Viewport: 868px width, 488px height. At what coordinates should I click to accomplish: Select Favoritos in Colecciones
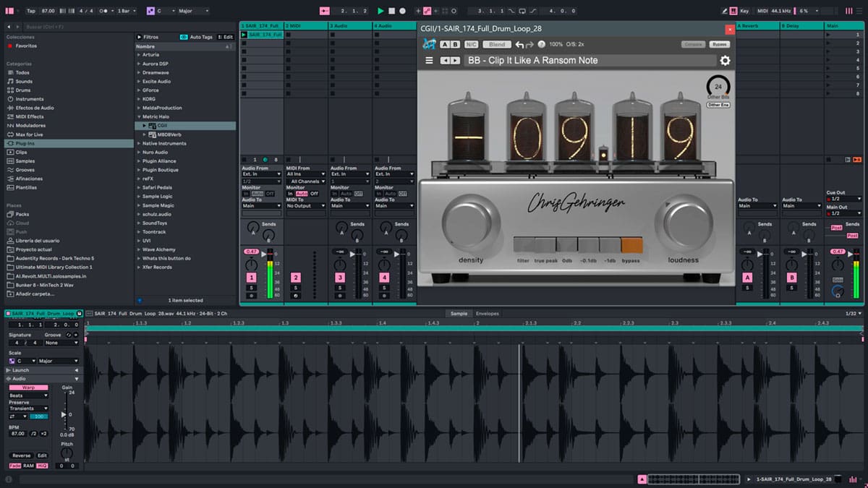(26, 46)
